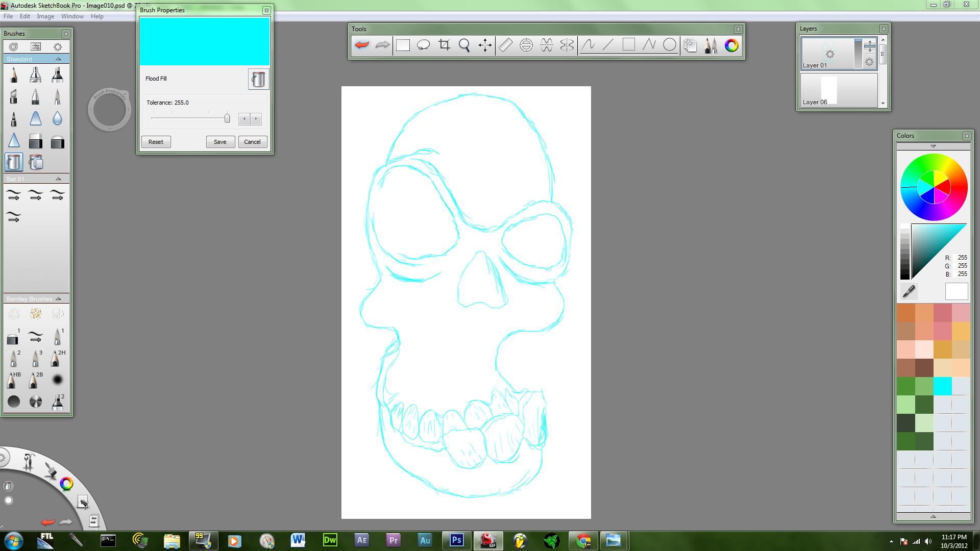Viewport: 980px width, 551px height.
Task: Toggle the Symmetry tool
Action: 567,45
